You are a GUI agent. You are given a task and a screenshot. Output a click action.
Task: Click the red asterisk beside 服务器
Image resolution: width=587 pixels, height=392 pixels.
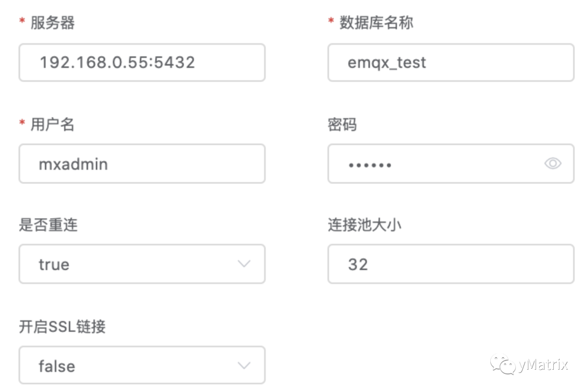pyautogui.click(x=22, y=22)
